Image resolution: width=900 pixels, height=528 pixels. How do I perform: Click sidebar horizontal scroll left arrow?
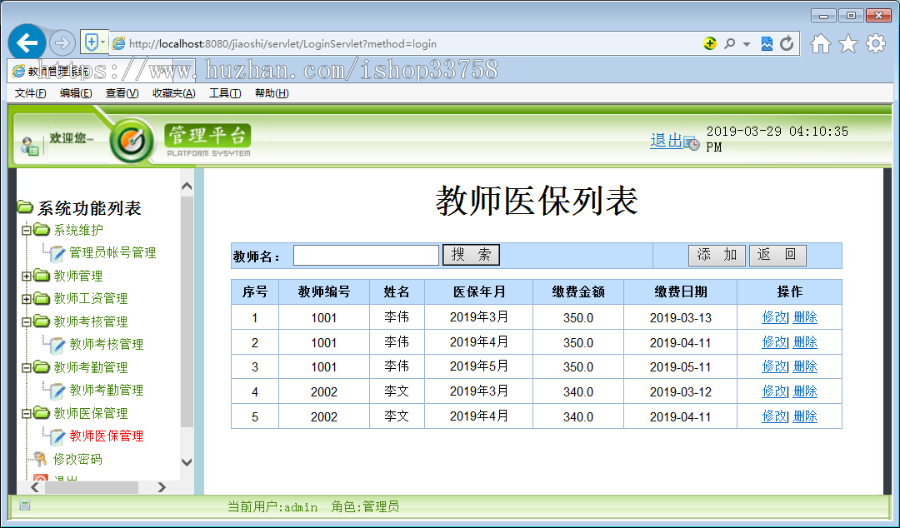(35, 487)
